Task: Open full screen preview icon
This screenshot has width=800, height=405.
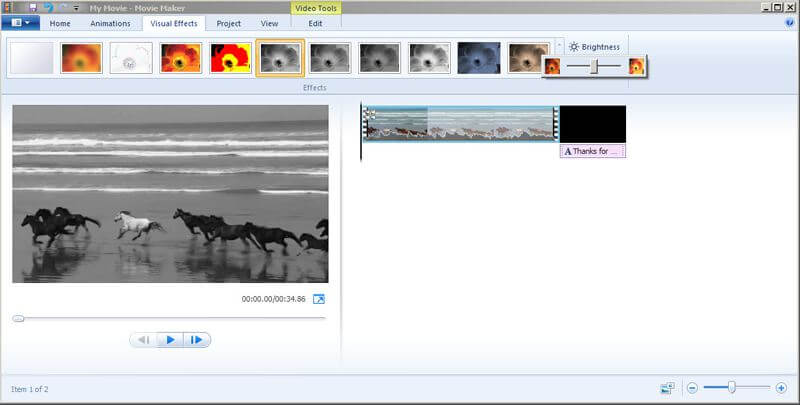Action: point(319,299)
